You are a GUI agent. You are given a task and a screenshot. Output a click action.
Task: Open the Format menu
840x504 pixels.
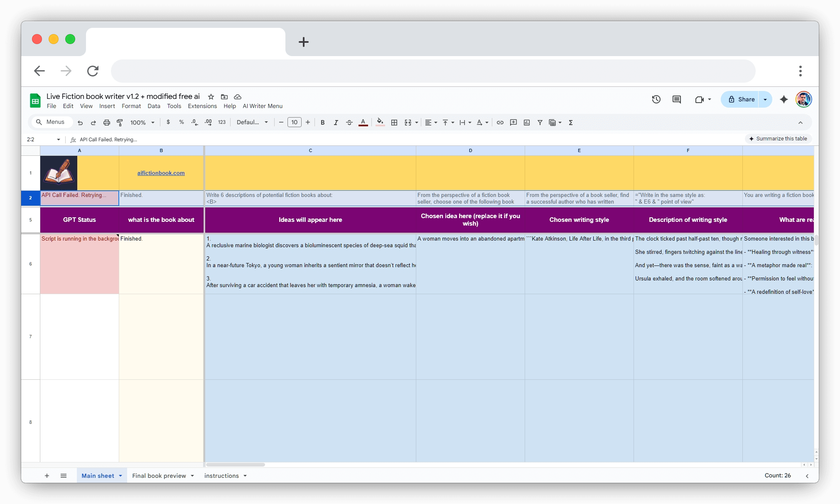tap(131, 106)
